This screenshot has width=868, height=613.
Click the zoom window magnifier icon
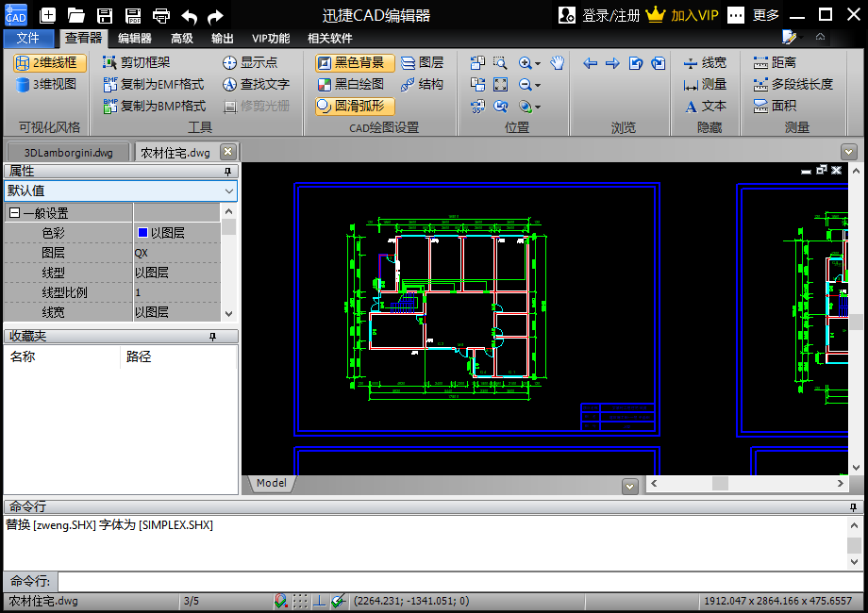tap(500, 62)
